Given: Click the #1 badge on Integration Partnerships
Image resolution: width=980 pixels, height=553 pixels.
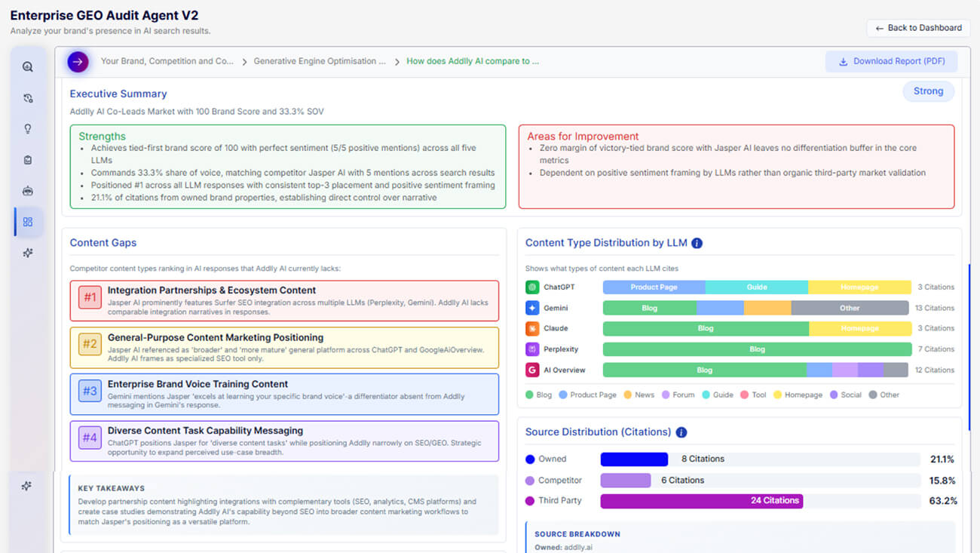Looking at the screenshot, I should pos(90,297).
